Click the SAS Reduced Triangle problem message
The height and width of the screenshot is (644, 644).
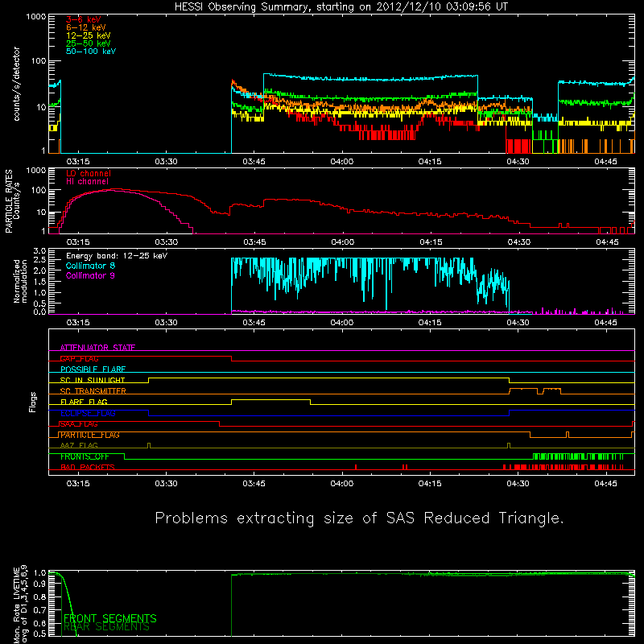pyautogui.click(x=359, y=518)
